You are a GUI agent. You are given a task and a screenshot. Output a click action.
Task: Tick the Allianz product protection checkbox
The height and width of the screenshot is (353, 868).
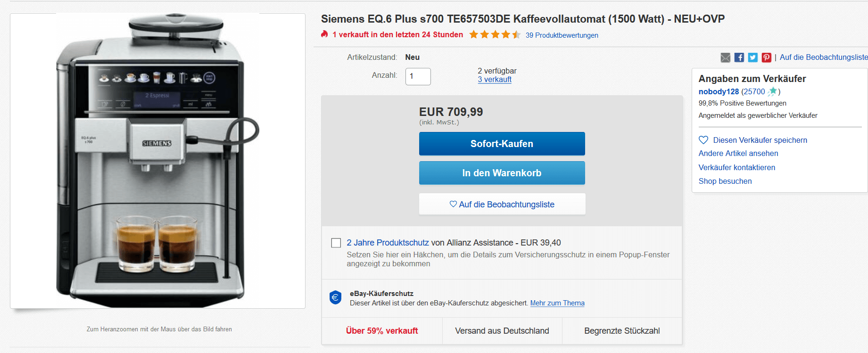point(336,243)
